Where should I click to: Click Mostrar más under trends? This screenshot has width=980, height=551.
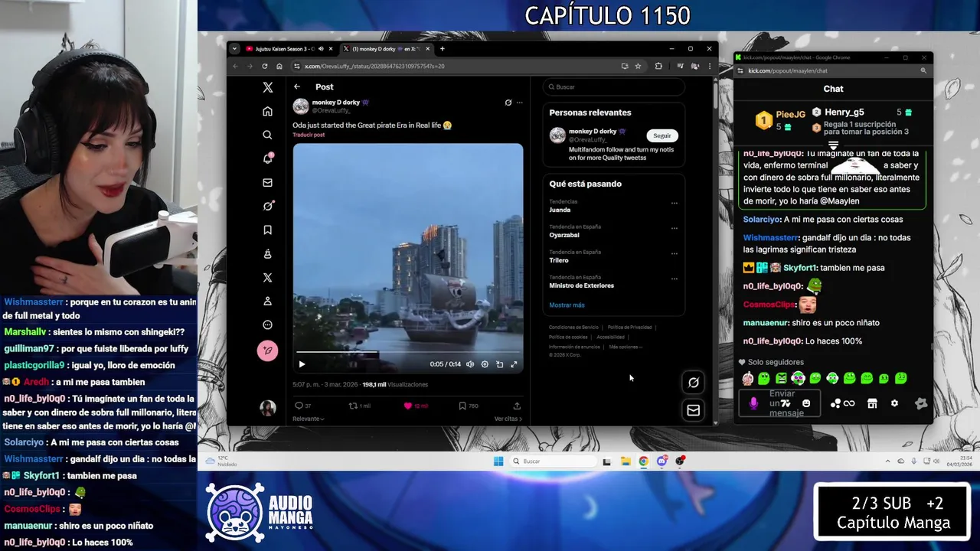pyautogui.click(x=567, y=305)
